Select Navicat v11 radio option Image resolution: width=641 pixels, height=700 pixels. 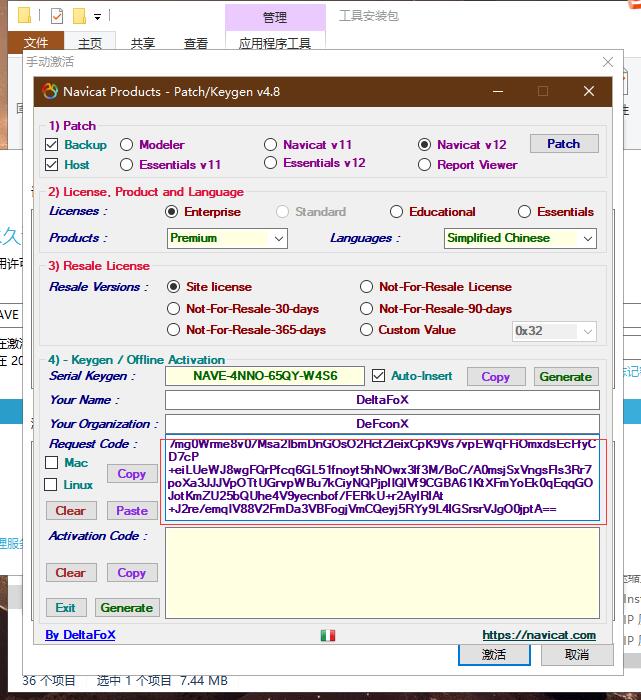pyautogui.click(x=270, y=145)
